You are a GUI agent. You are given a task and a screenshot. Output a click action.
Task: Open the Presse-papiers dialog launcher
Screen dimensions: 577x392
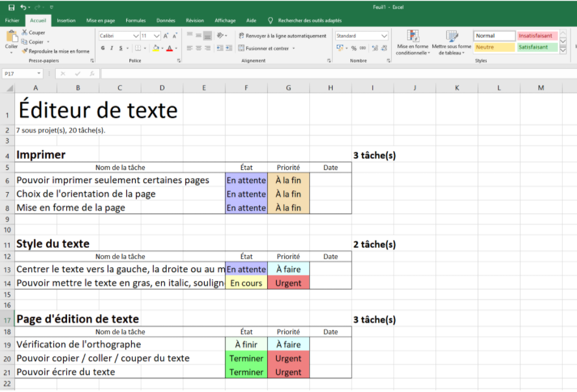(x=92, y=60)
